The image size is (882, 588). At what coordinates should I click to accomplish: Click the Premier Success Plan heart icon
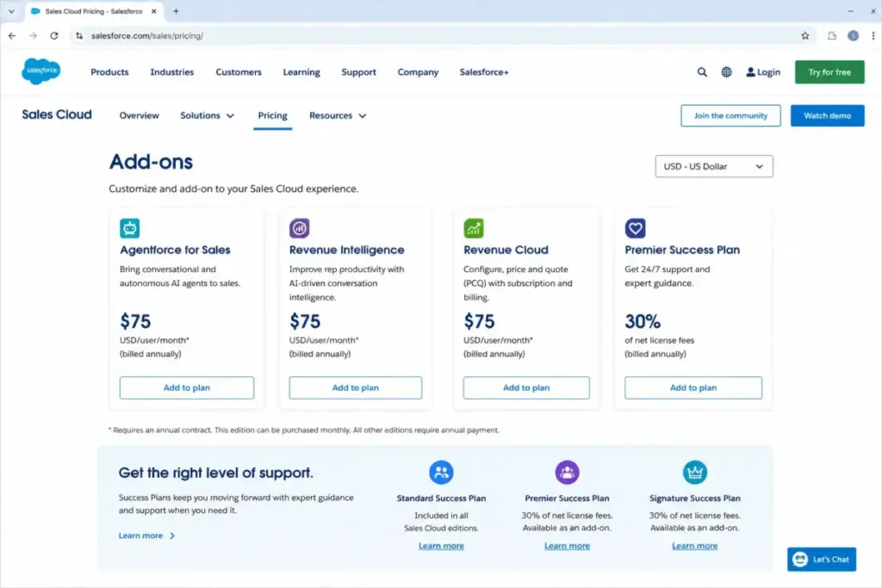coord(635,228)
